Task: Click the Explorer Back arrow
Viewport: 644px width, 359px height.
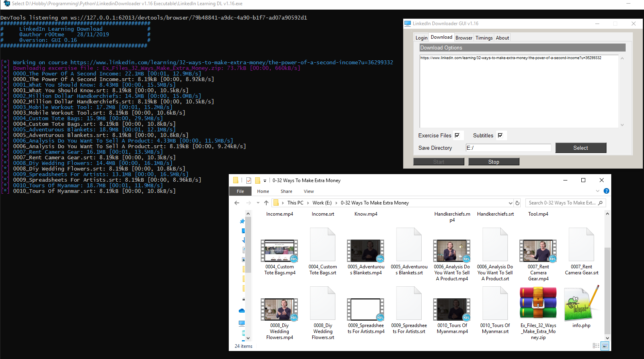Action: [237, 203]
